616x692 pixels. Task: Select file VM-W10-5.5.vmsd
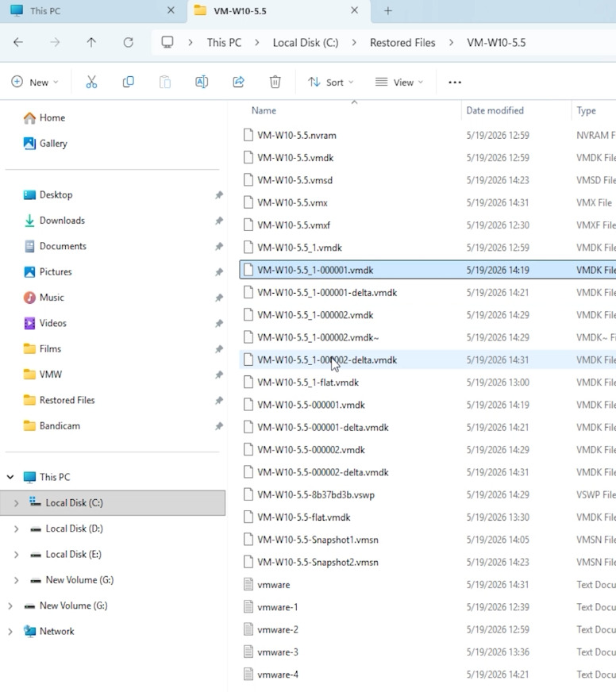pos(427,180)
